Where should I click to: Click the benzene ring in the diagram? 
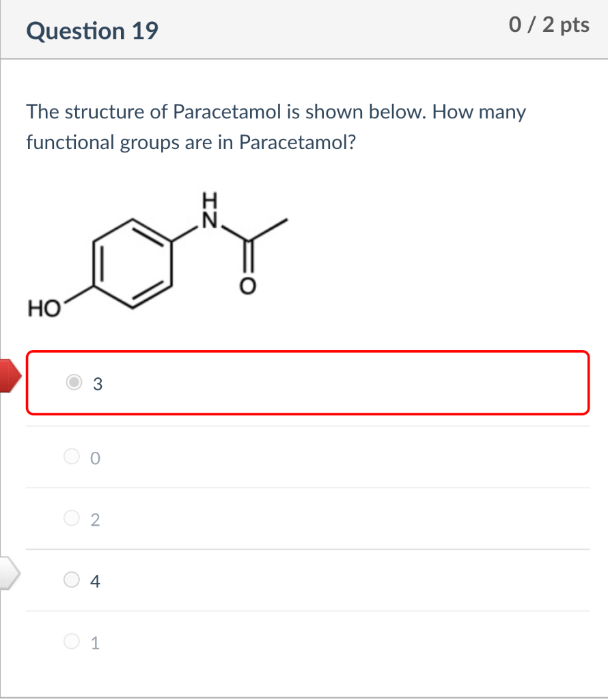(131, 262)
